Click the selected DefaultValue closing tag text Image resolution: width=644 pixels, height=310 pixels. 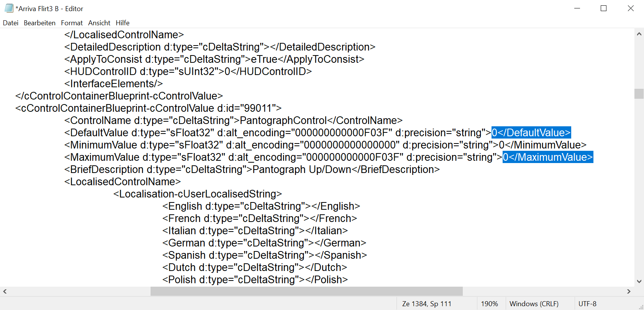[531, 133]
